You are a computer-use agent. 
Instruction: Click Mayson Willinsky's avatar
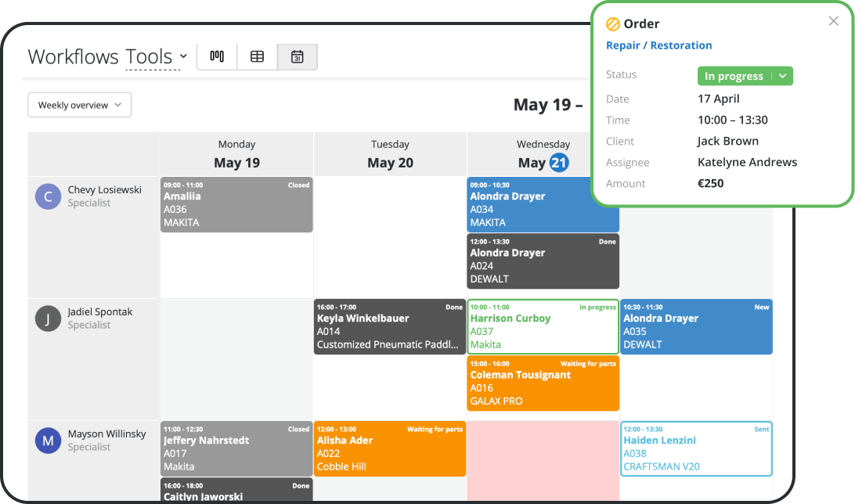[x=48, y=441]
